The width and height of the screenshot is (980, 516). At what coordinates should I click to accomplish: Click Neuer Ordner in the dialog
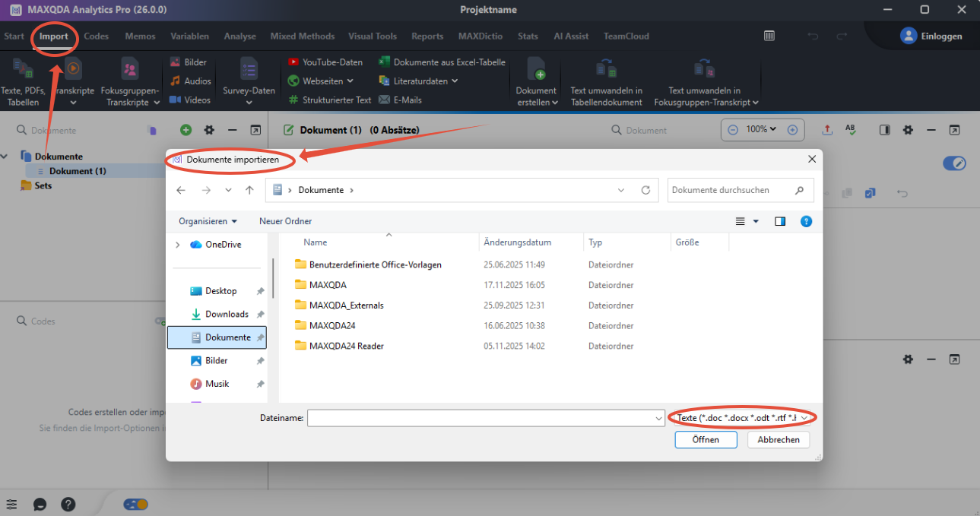click(286, 221)
